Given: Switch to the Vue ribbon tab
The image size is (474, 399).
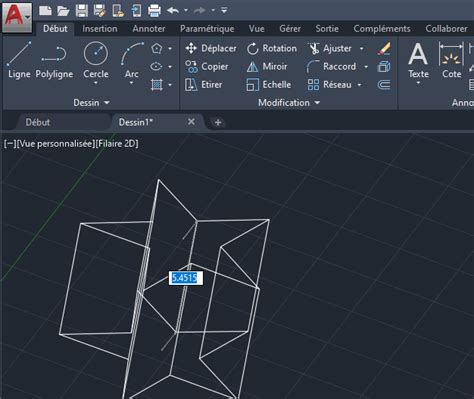Looking at the screenshot, I should coord(256,29).
